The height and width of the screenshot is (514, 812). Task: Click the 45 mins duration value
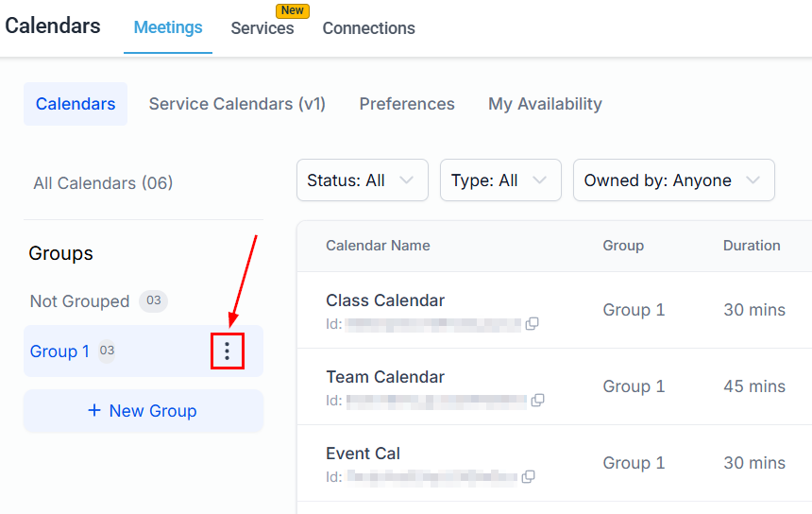[x=754, y=386]
